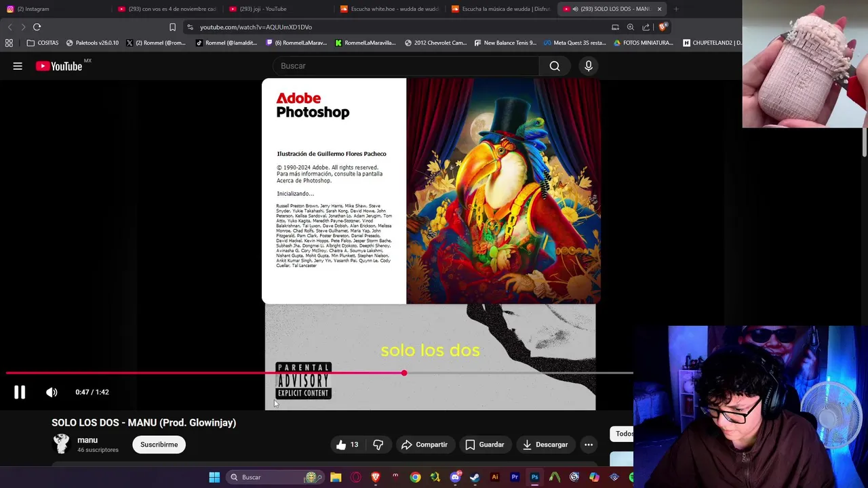Open the manu channel avatar
868x488 pixels.
(x=62, y=444)
